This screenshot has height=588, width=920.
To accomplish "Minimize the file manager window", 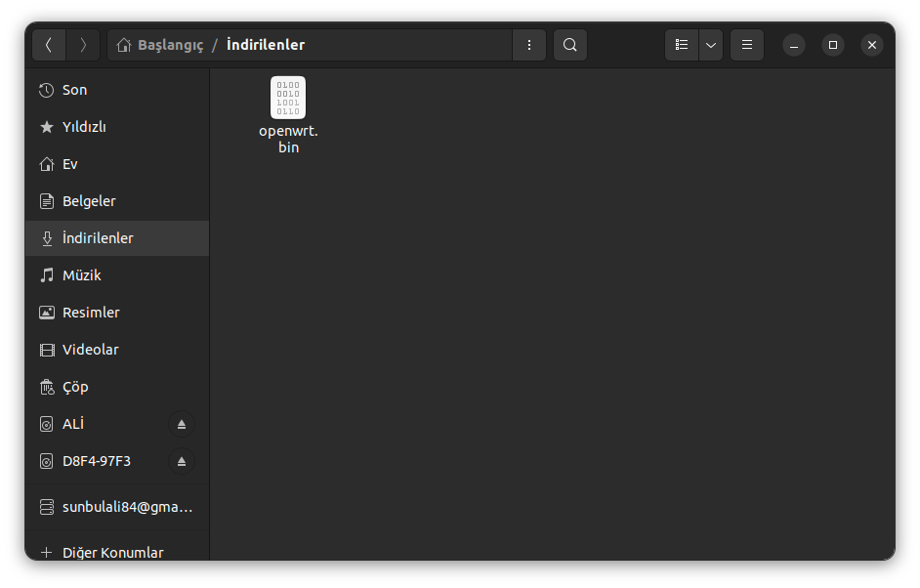I will point(794,45).
